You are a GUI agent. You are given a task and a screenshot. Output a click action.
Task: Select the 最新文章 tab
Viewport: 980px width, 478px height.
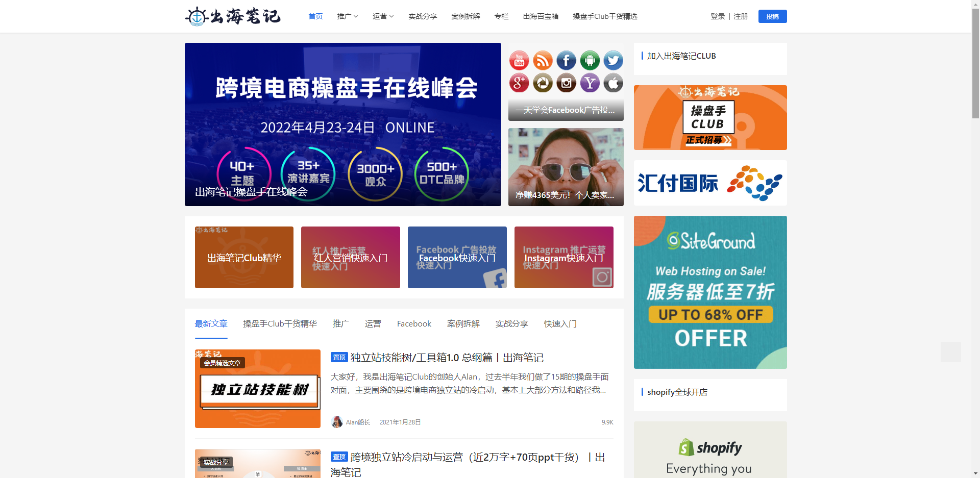click(x=211, y=323)
